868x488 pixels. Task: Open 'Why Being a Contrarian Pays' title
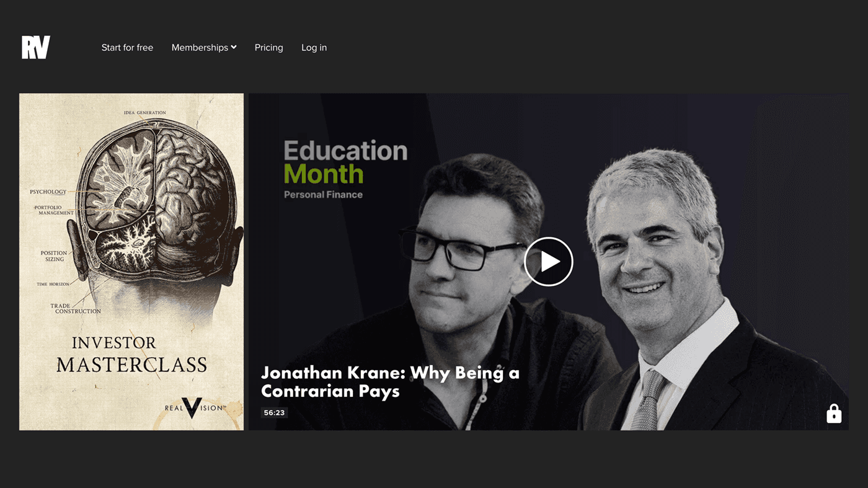(x=390, y=382)
